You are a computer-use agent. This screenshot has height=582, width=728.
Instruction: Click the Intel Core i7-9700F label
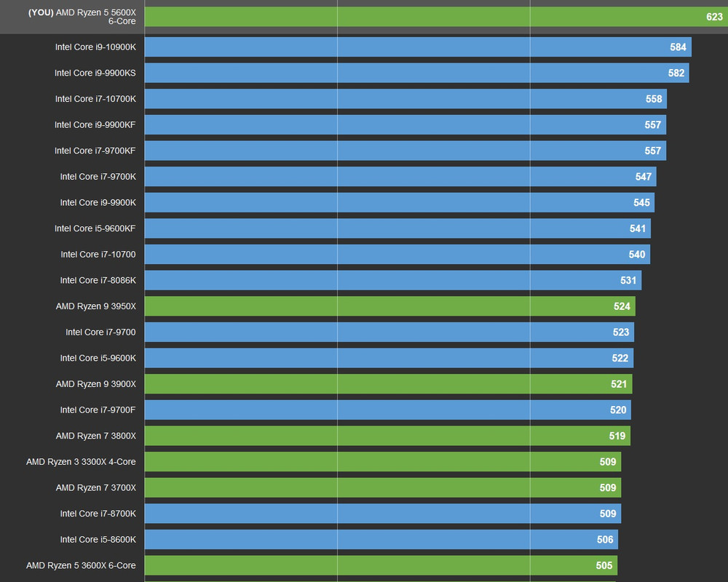click(98, 410)
